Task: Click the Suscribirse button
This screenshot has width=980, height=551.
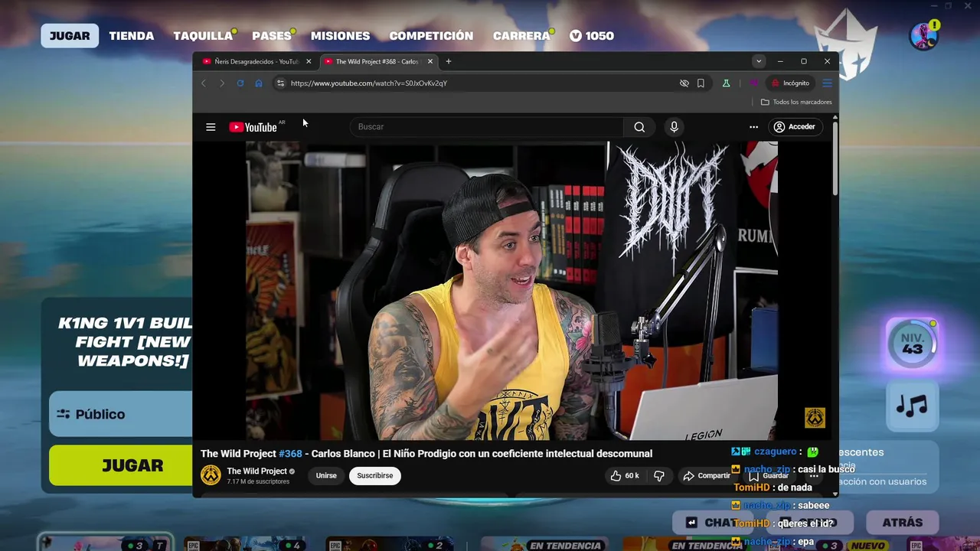Action: pyautogui.click(x=375, y=476)
